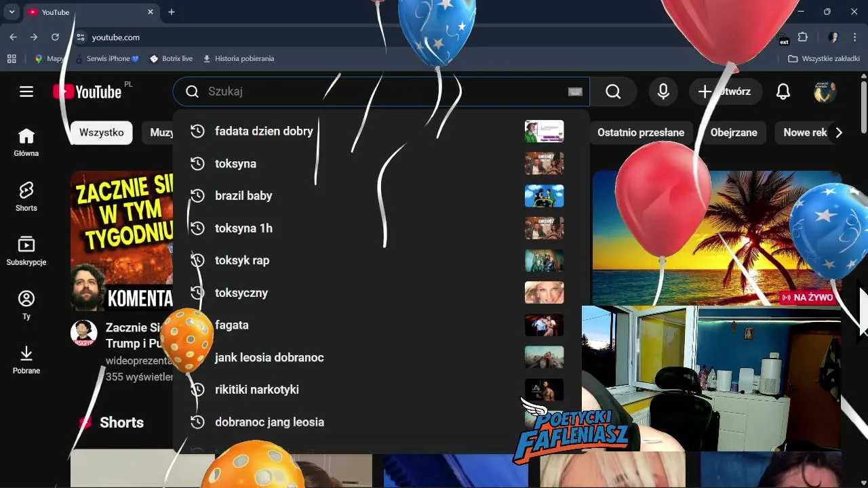Viewport: 868px width, 488px height.
Task: Open notifications bell
Action: coord(783,91)
